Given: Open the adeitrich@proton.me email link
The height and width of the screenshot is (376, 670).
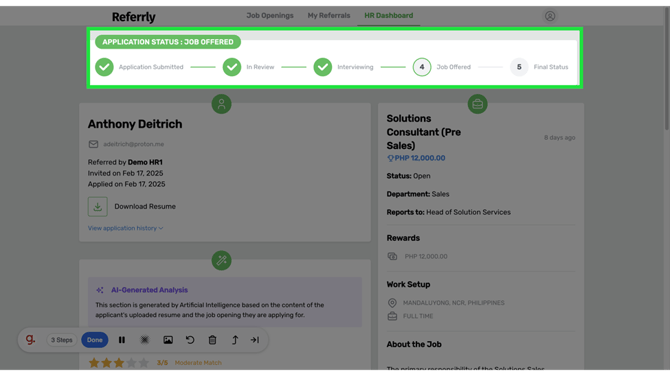Looking at the screenshot, I should [134, 144].
